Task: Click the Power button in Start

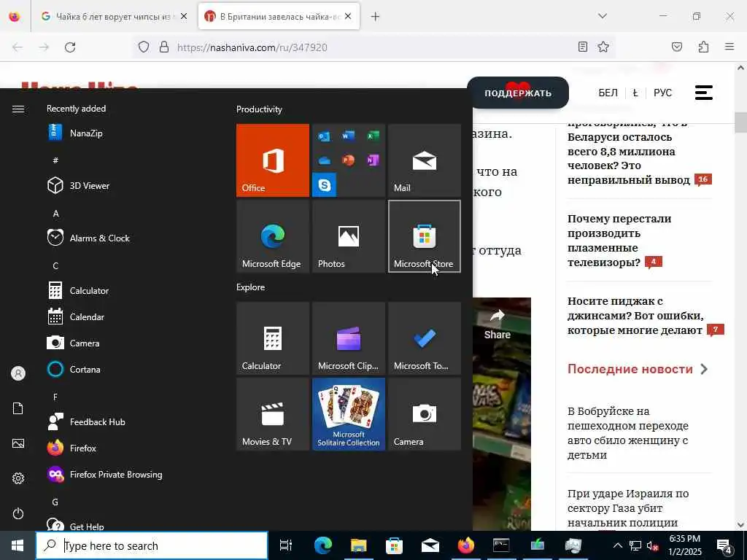Action: [x=18, y=513]
